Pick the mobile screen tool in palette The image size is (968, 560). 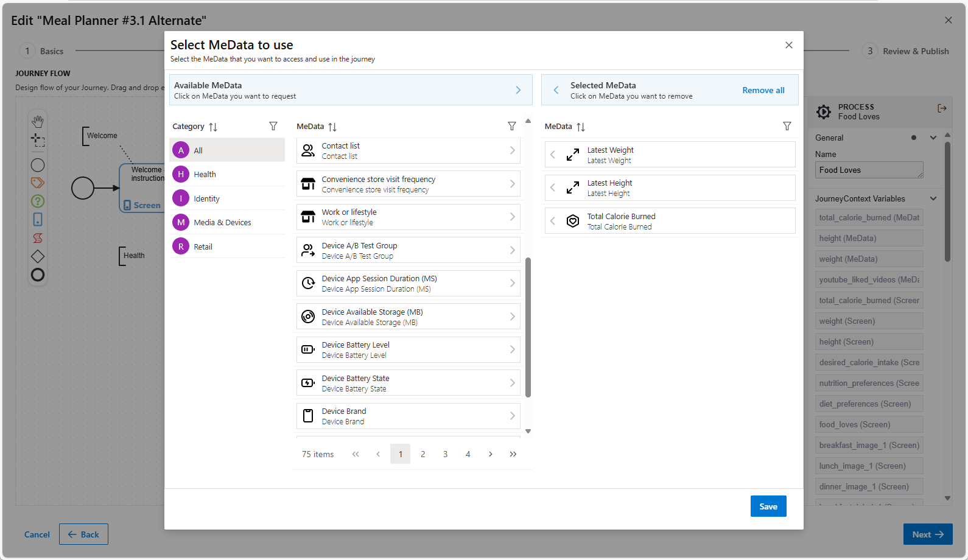(38, 219)
